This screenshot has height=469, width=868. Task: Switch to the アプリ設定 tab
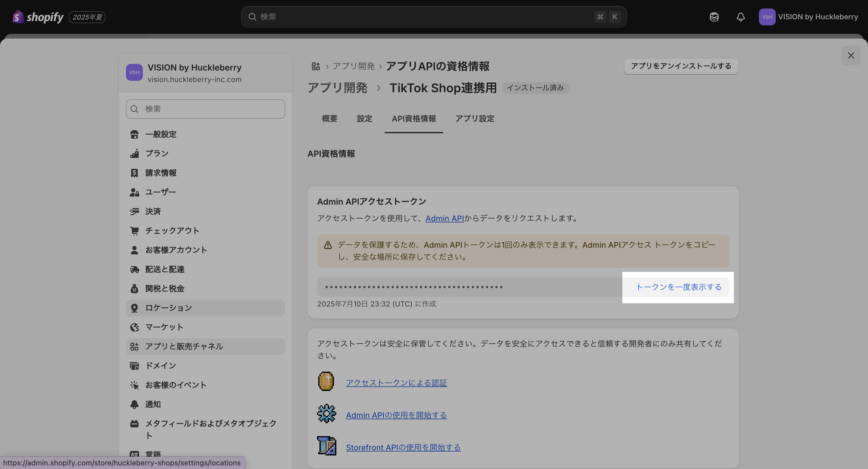point(474,118)
